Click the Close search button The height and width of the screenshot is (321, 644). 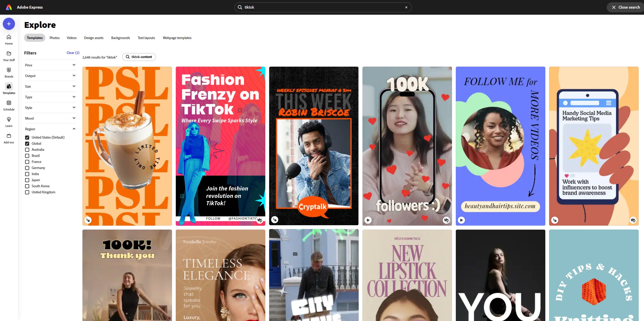625,7
